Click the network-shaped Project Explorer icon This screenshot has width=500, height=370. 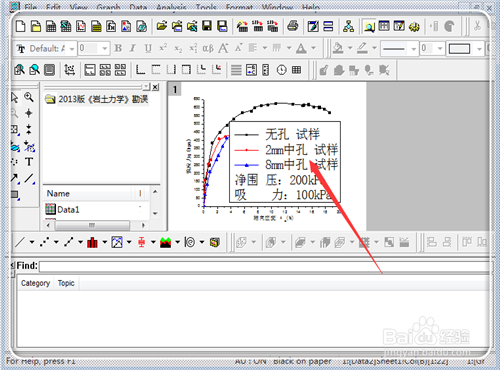click(348, 26)
